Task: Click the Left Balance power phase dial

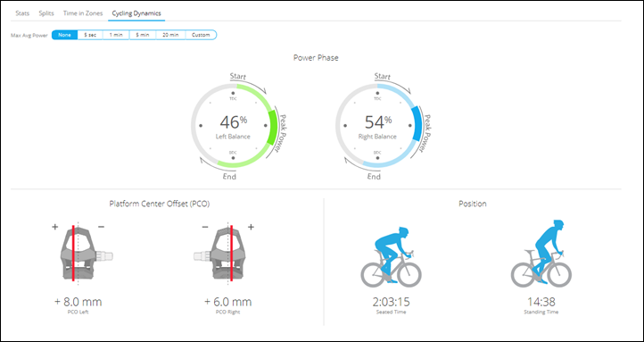Action: pyautogui.click(x=233, y=125)
